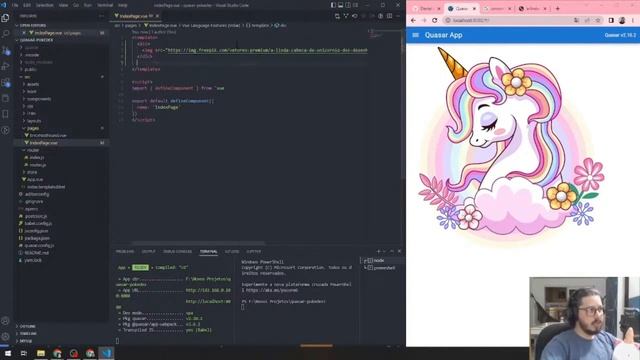Screen dimensions: 640x360
Task: Click Chrome back arrow button
Action: click(x=413, y=20)
